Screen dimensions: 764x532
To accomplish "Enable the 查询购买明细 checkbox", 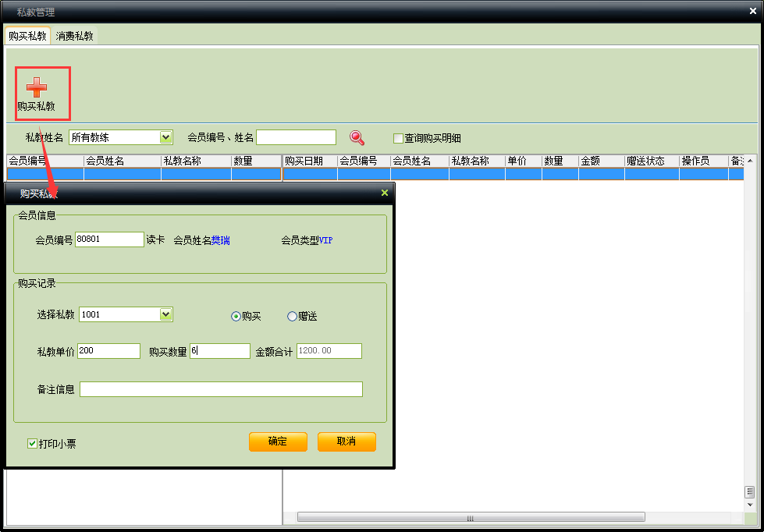I will click(x=398, y=138).
